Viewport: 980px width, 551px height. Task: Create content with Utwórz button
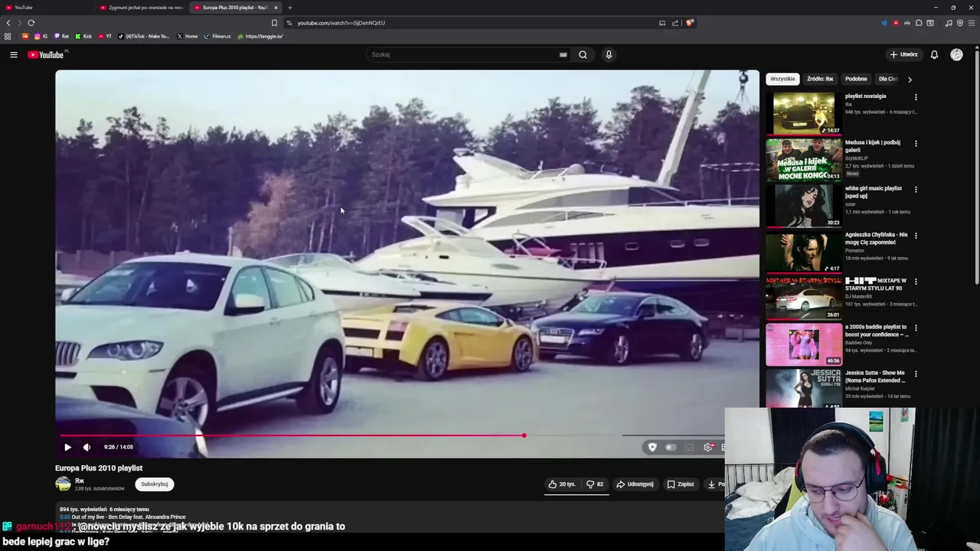pyautogui.click(x=903, y=54)
